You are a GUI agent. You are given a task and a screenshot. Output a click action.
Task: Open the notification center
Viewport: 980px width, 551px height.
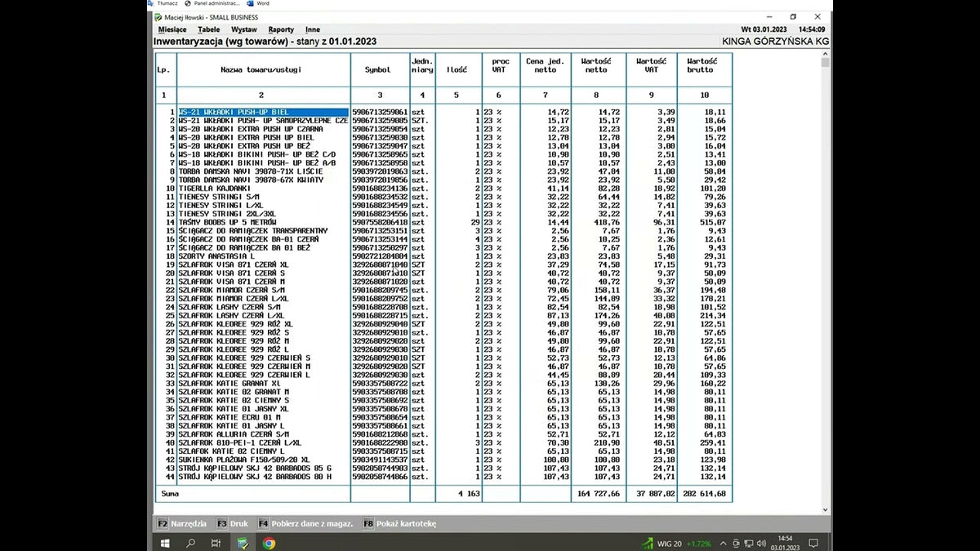pyautogui.click(x=813, y=543)
